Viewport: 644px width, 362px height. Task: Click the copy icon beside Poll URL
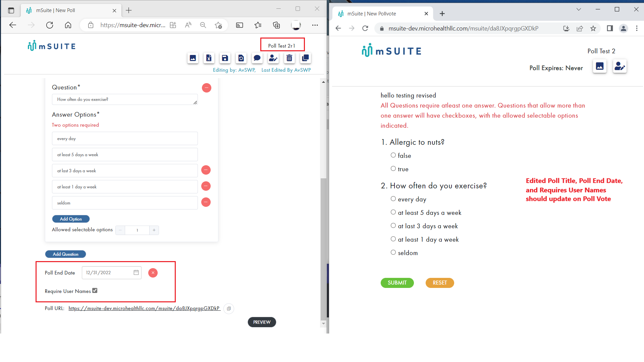229,308
